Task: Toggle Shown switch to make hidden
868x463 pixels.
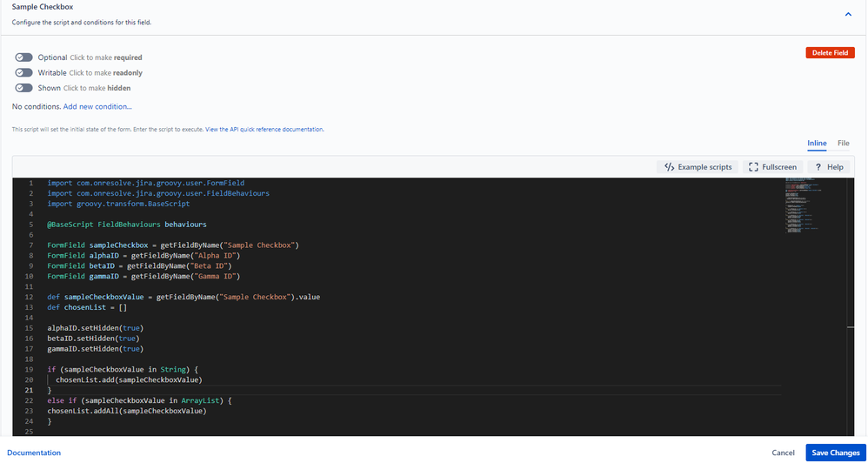Action: (23, 88)
